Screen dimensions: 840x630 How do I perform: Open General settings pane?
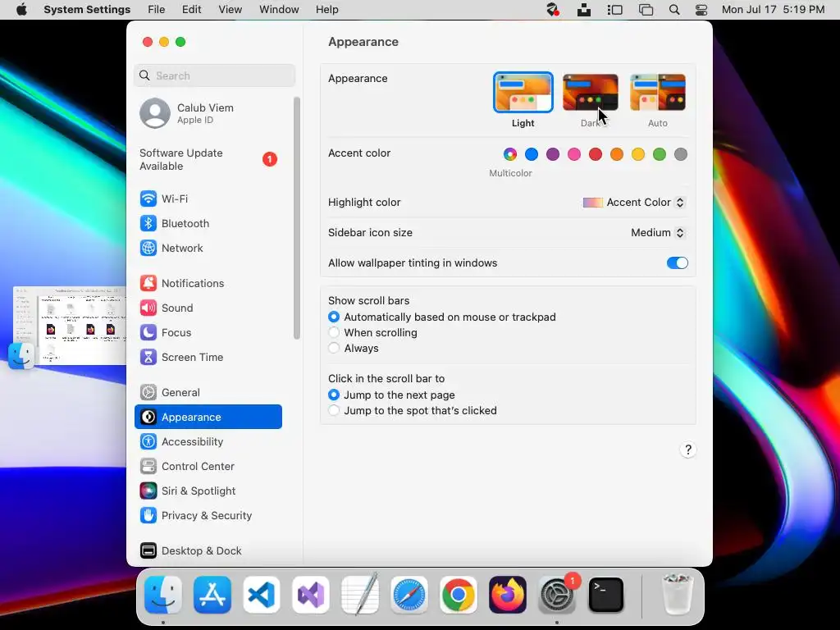(x=208, y=393)
